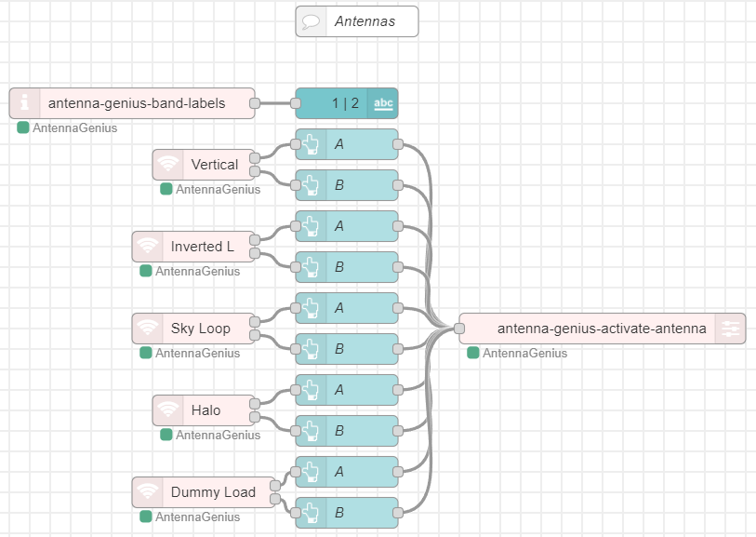Viewport: 756px width, 537px height.
Task: Select the Antennas comment node
Action: tap(357, 21)
